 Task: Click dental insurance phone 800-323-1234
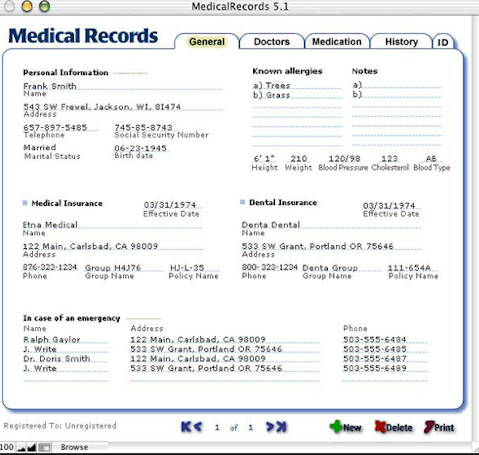tap(270, 267)
